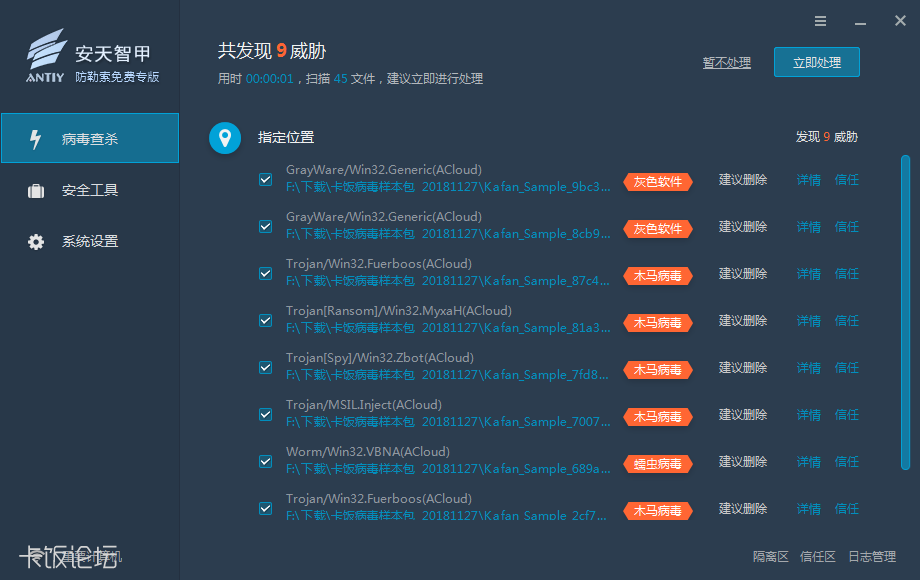Click 信任 for Kafan_Sample_87c4
Viewport: 920px width, 580px height.
(x=847, y=274)
